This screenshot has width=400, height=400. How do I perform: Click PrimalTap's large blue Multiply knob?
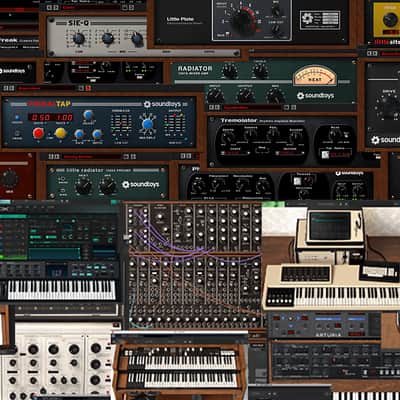pos(148,124)
